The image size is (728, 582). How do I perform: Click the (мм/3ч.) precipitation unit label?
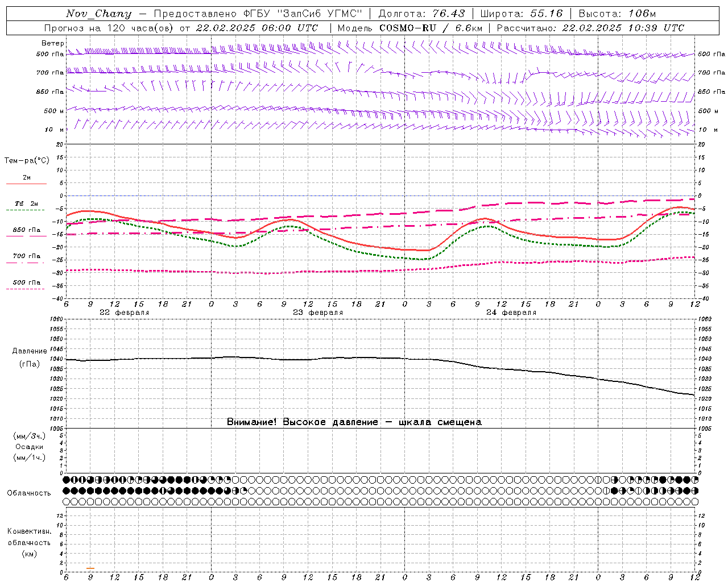coord(29,436)
